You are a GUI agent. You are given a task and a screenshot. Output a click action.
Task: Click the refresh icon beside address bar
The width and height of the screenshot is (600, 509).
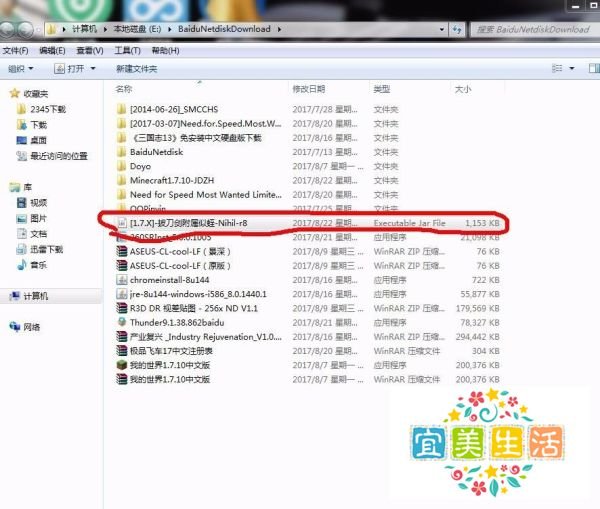pos(457,29)
